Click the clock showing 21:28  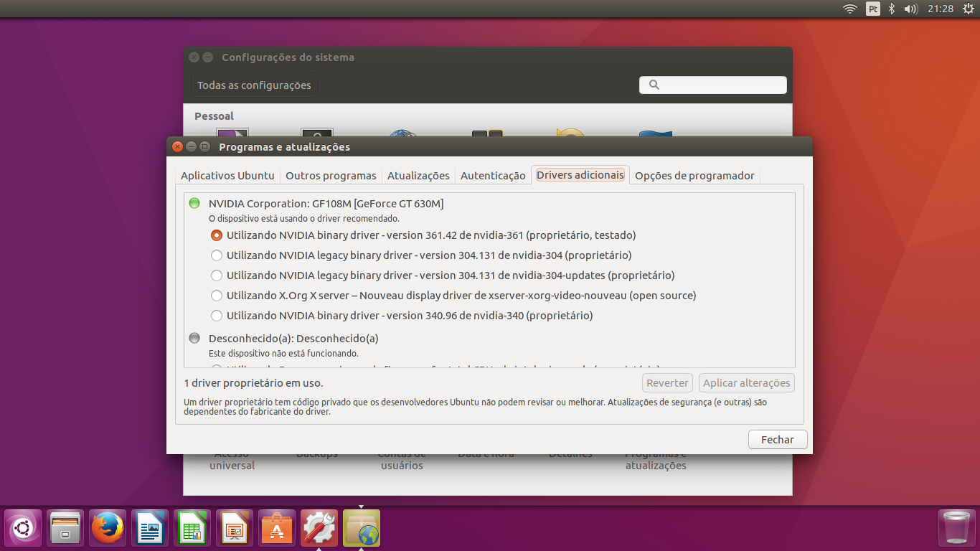pyautogui.click(x=940, y=9)
